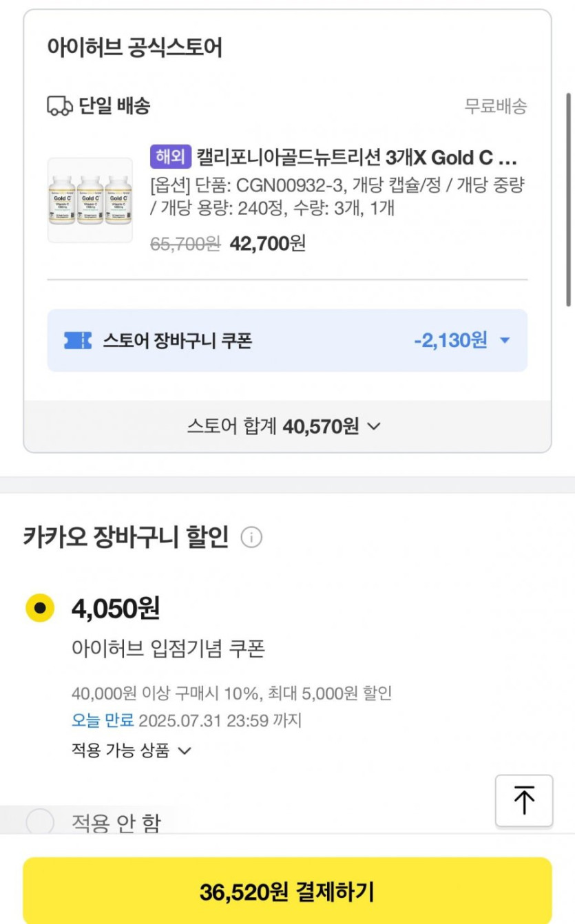The height and width of the screenshot is (924, 575).
Task: Click the product option details text
Action: tap(337, 196)
